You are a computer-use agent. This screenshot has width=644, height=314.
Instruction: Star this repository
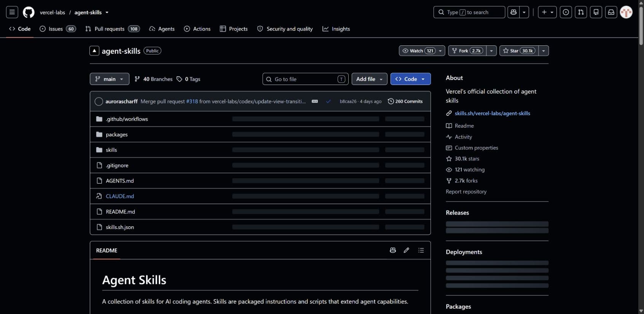tap(519, 51)
